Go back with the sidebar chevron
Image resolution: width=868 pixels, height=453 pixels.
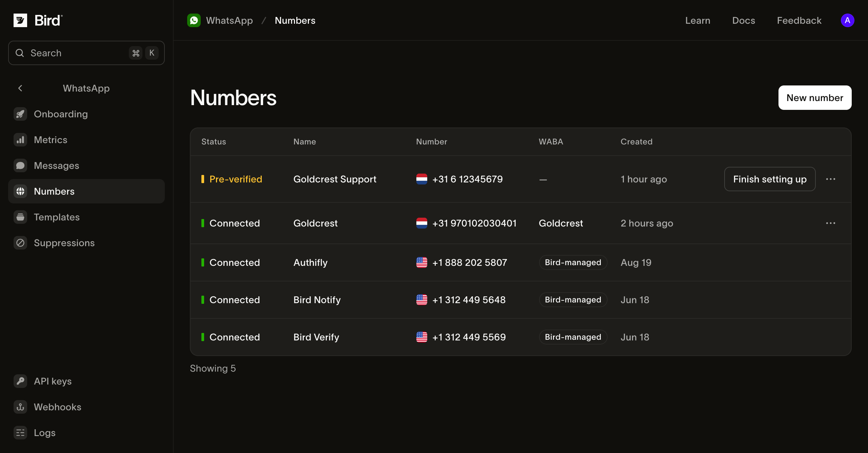coord(20,88)
